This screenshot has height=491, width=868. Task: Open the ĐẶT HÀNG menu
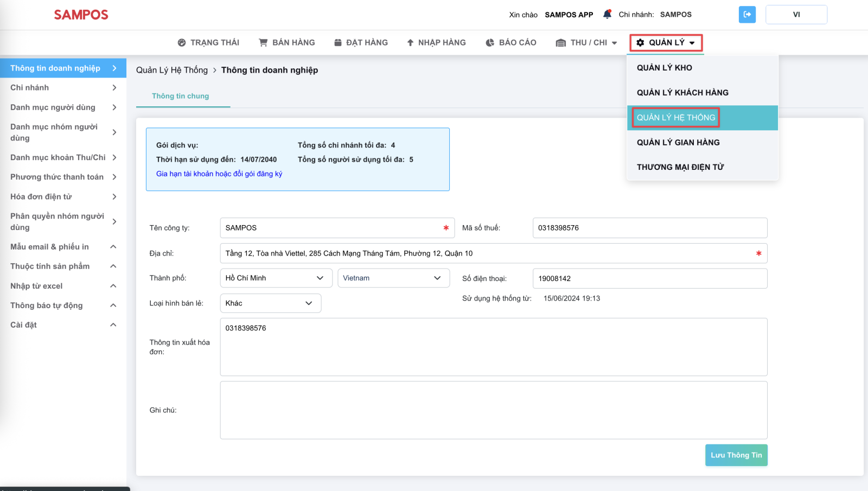coord(361,42)
